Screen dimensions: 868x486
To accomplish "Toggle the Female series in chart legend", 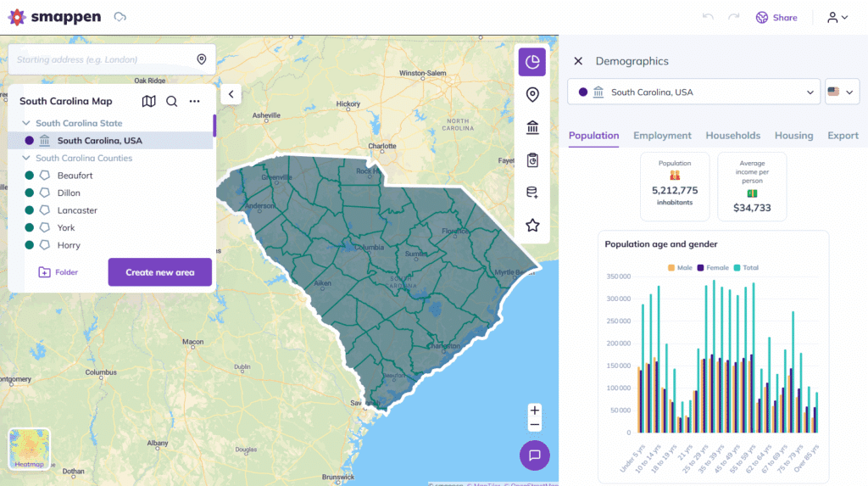I will [712, 267].
